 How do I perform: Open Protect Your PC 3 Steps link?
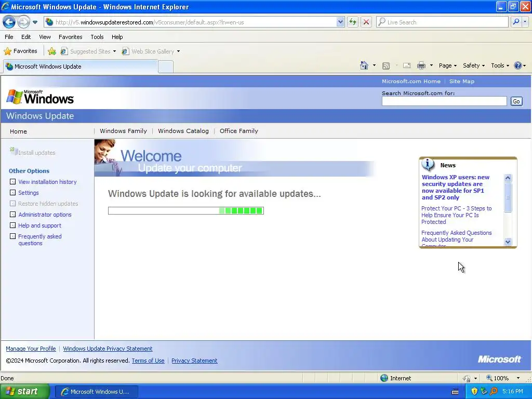pyautogui.click(x=456, y=215)
